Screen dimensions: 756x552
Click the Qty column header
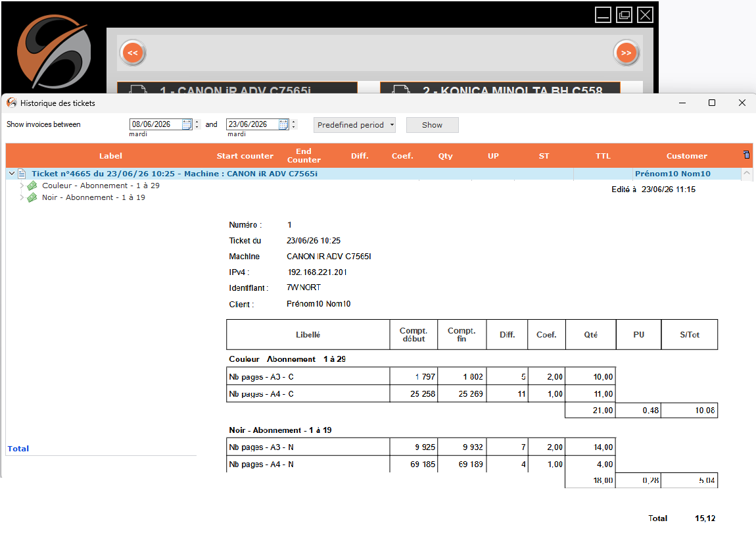pyautogui.click(x=446, y=156)
